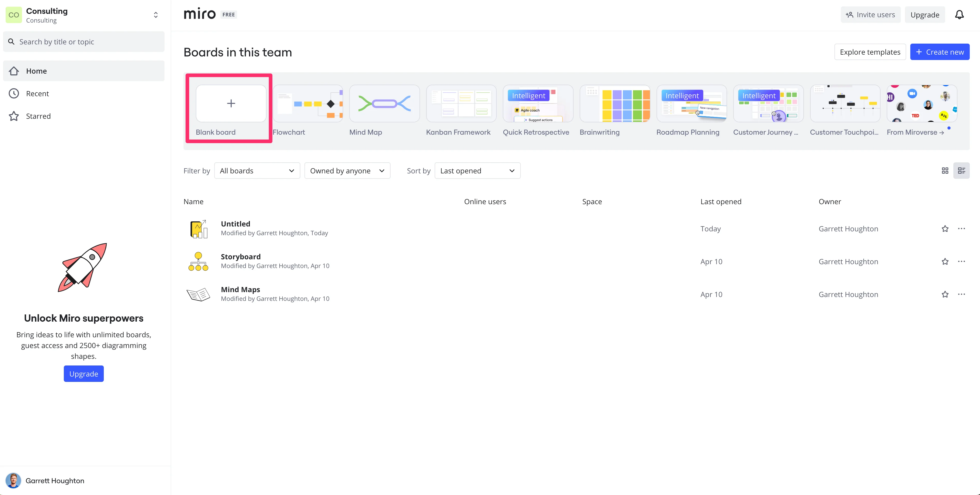Click the Untitled board thumbnail icon

pos(198,229)
